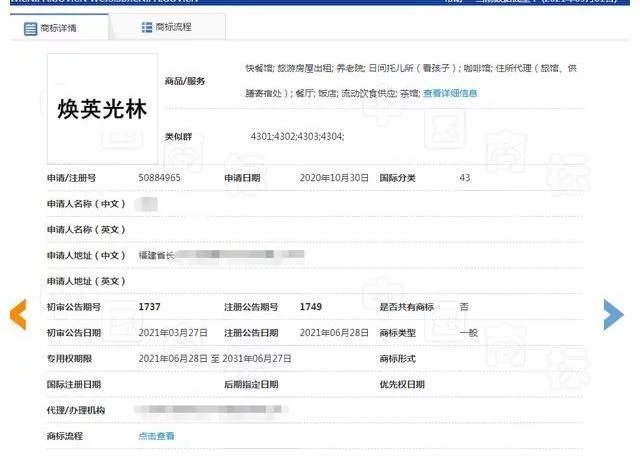Click the 福建省长 applicant address text
This screenshot has height=471, width=640.
(156, 255)
